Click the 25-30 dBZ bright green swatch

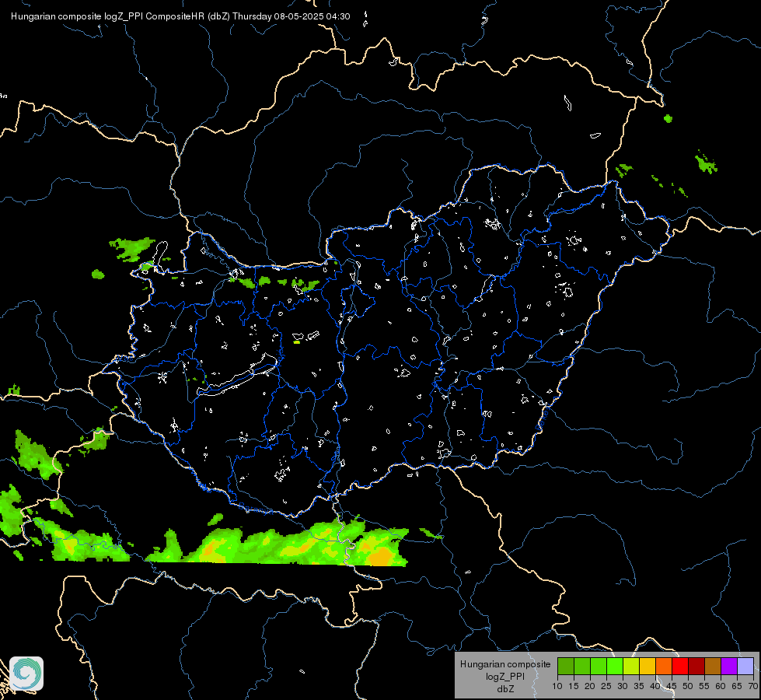click(615, 666)
